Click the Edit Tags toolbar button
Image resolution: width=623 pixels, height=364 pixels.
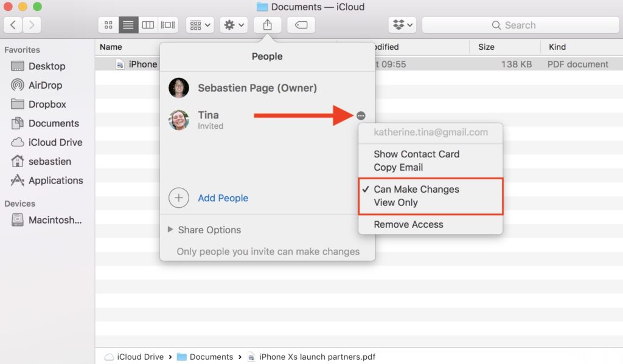coord(301,25)
